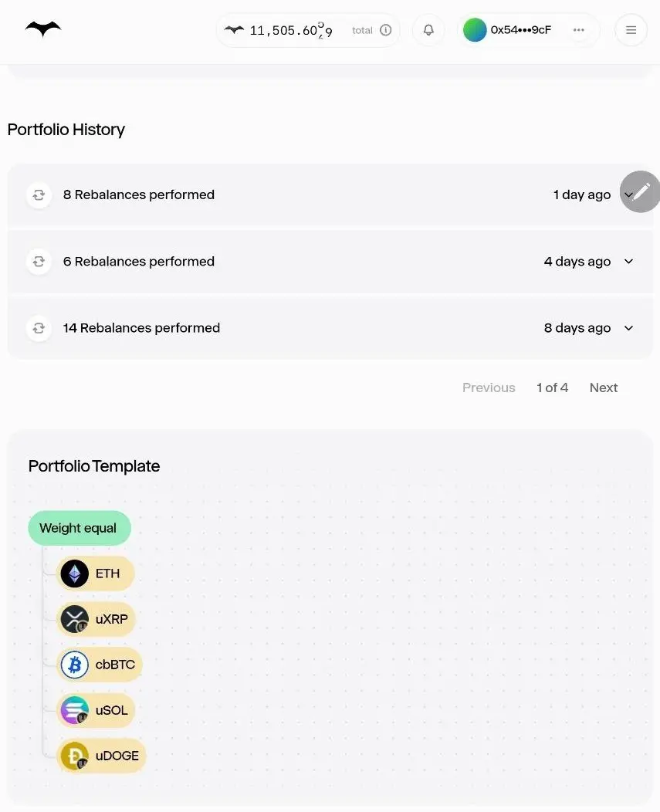
Task: Click the ETH token icon
Action: pos(75,573)
